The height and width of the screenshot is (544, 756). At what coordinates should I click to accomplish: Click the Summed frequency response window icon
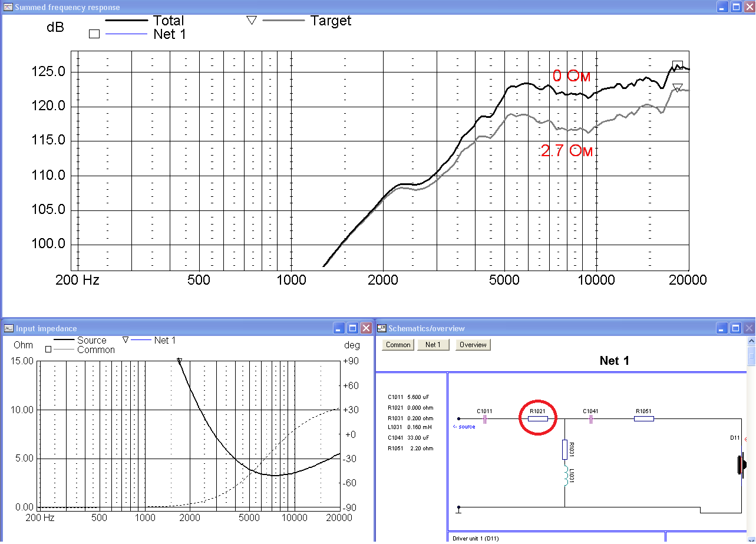point(8,7)
